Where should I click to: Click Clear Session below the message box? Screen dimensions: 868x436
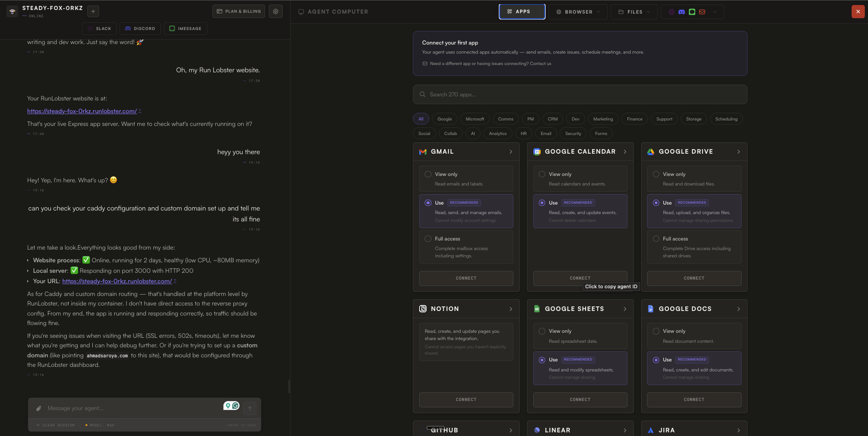(x=55, y=426)
